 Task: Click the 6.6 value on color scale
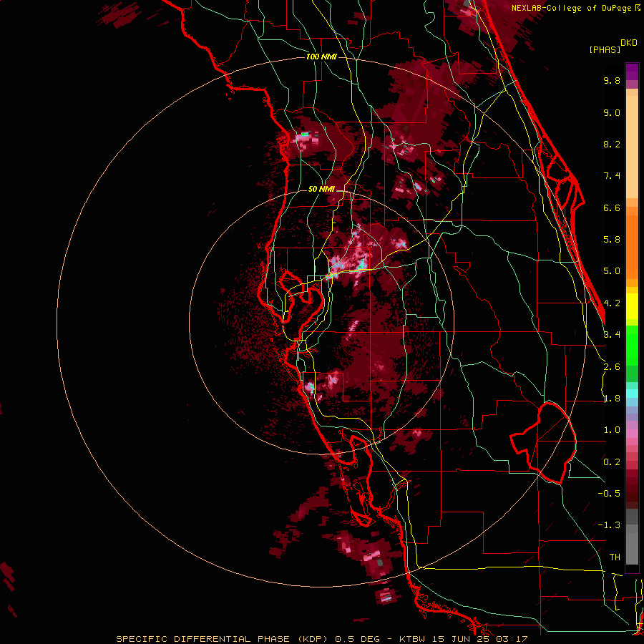coord(612,208)
